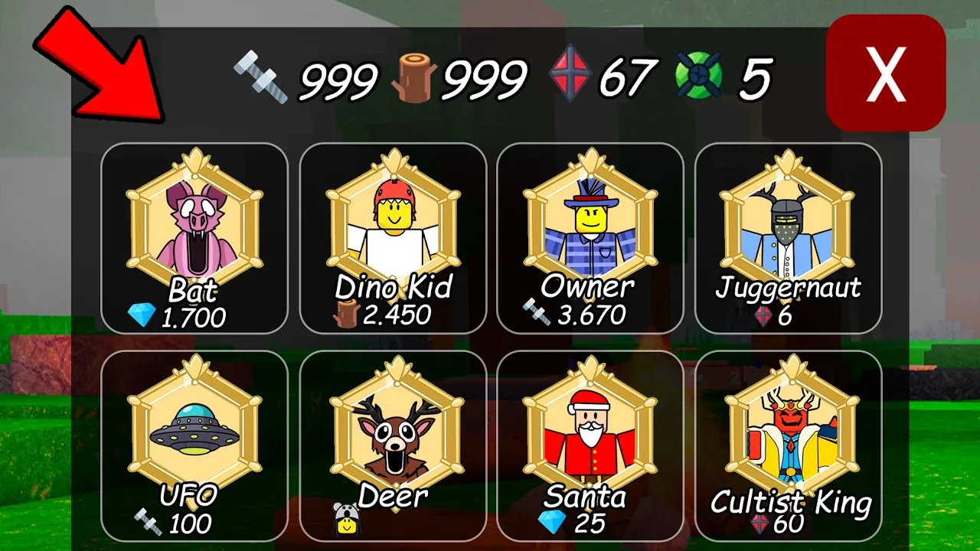
Task: Buy Santa for 25 diamonds
Action: coord(572,523)
